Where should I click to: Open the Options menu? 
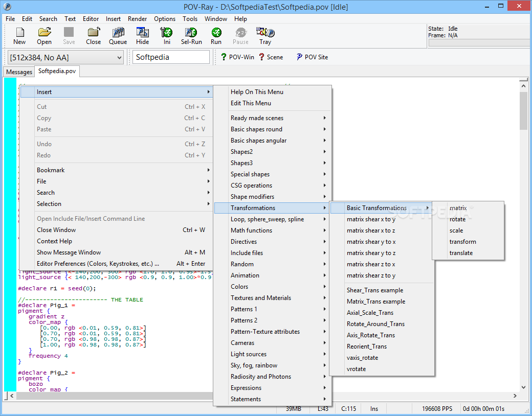(x=165, y=19)
